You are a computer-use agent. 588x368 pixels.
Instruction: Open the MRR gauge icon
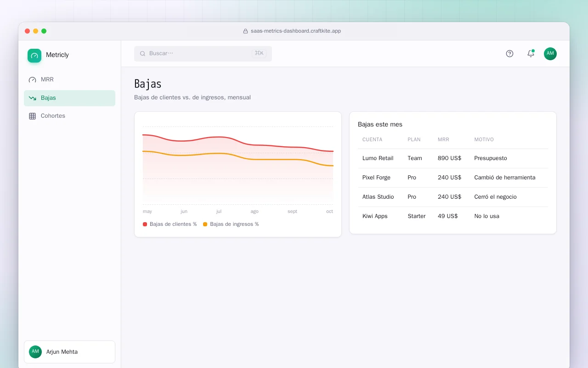(x=32, y=80)
